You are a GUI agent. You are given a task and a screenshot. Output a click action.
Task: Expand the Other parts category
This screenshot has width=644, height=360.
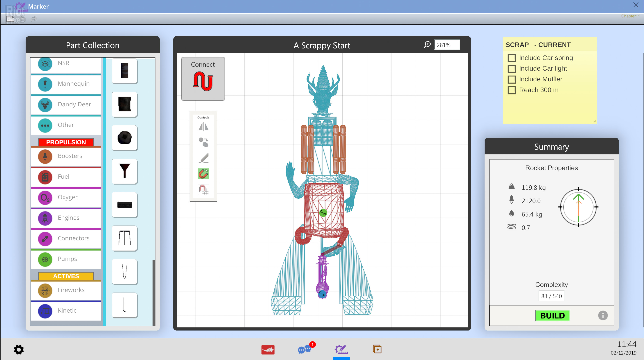click(66, 124)
